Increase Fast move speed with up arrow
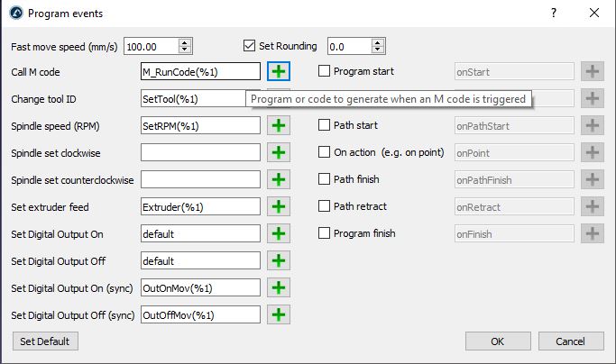616x364 pixels. coord(185,41)
